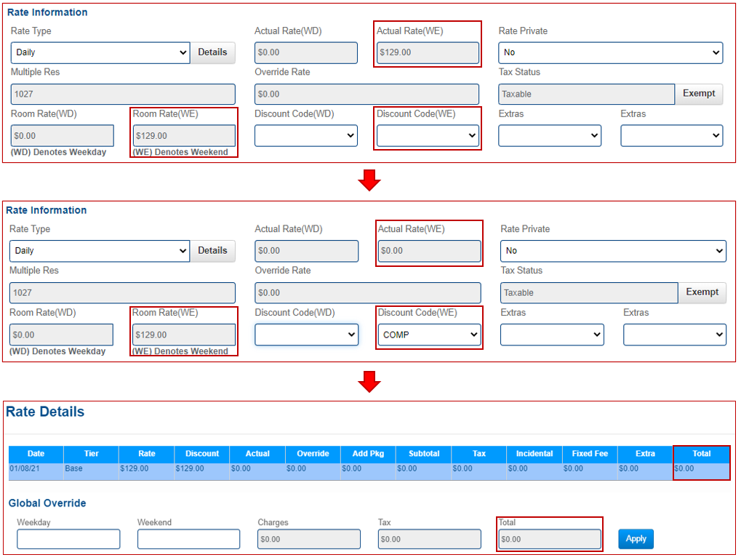Click the Date column header in Rate Details
This screenshot has width=741, height=560.
[36, 454]
